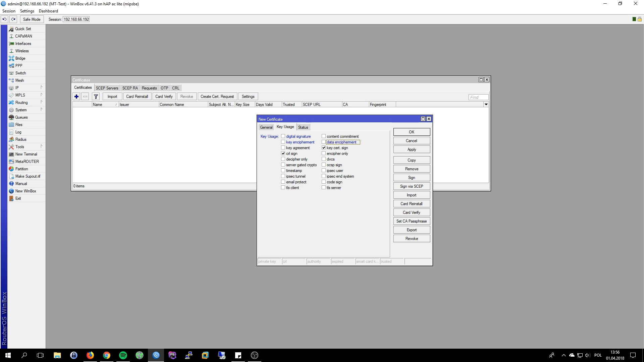Click the Sign via SCEP button
Image resolution: width=644 pixels, height=362 pixels.
click(411, 186)
